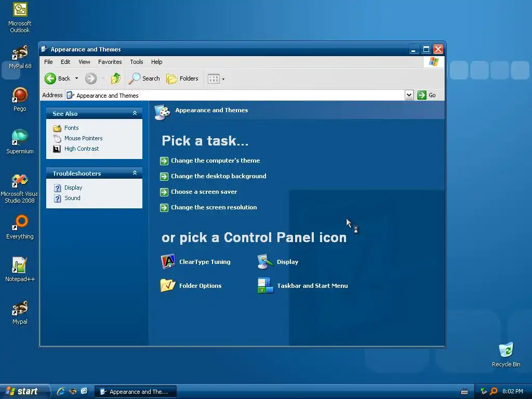Image resolution: width=532 pixels, height=399 pixels.
Task: Open the Tools menu
Action: point(137,62)
